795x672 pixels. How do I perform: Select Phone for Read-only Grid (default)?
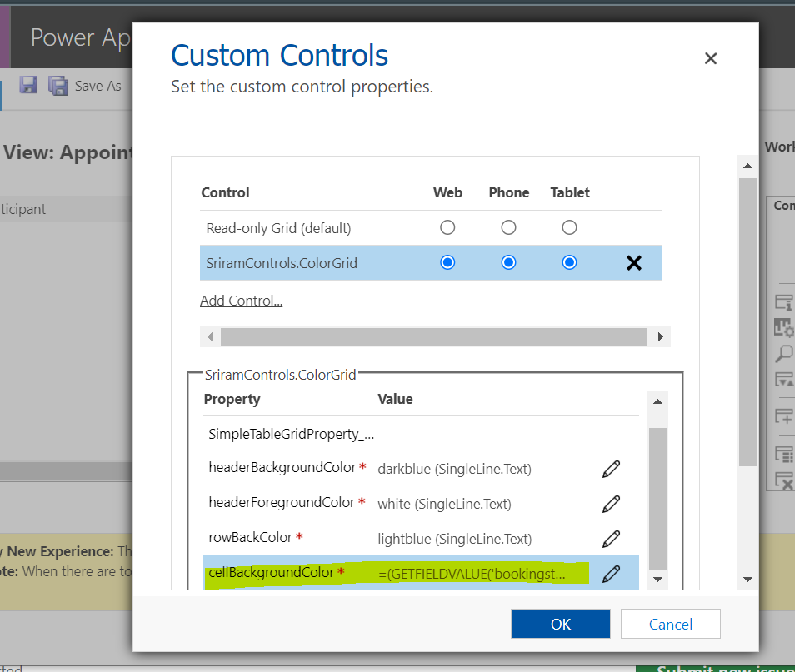(x=508, y=227)
